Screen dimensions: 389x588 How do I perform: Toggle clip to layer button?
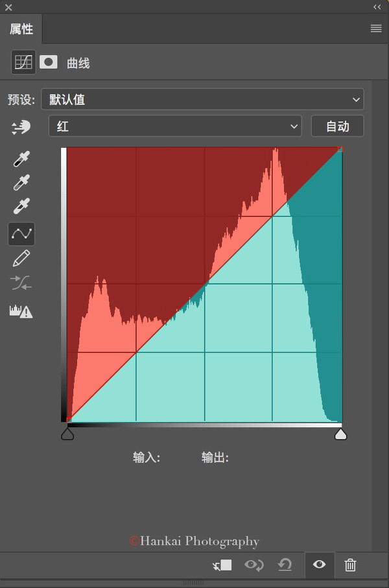pos(222,565)
